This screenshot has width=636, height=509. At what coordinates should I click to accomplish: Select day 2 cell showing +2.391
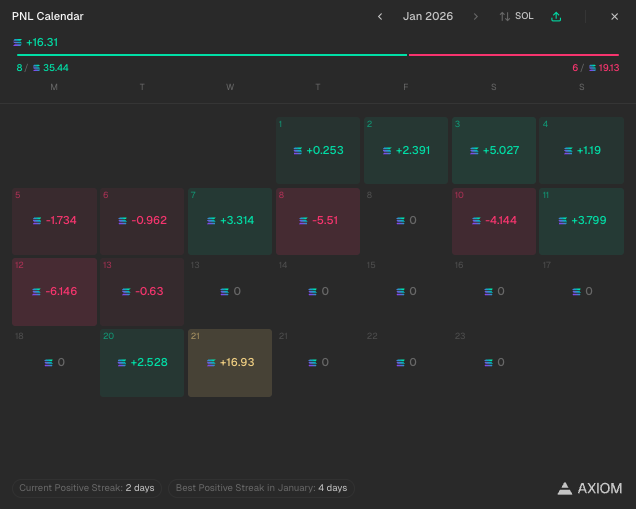point(406,150)
